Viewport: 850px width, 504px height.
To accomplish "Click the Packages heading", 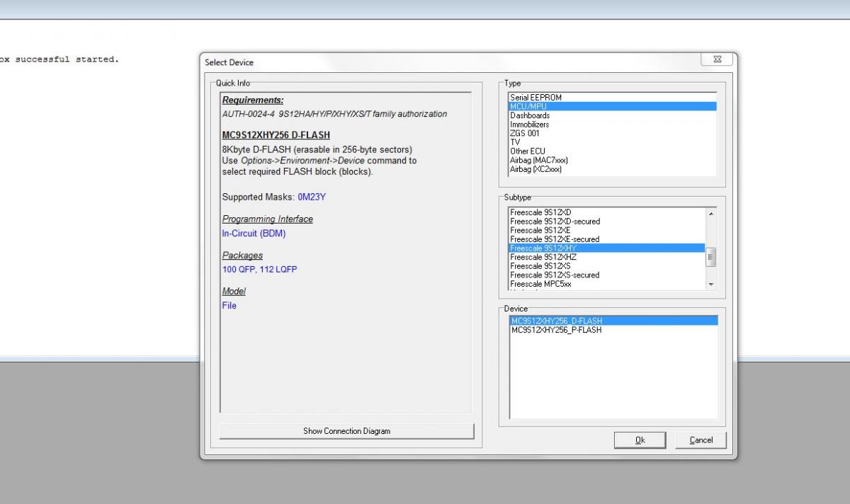I will pyautogui.click(x=242, y=256).
